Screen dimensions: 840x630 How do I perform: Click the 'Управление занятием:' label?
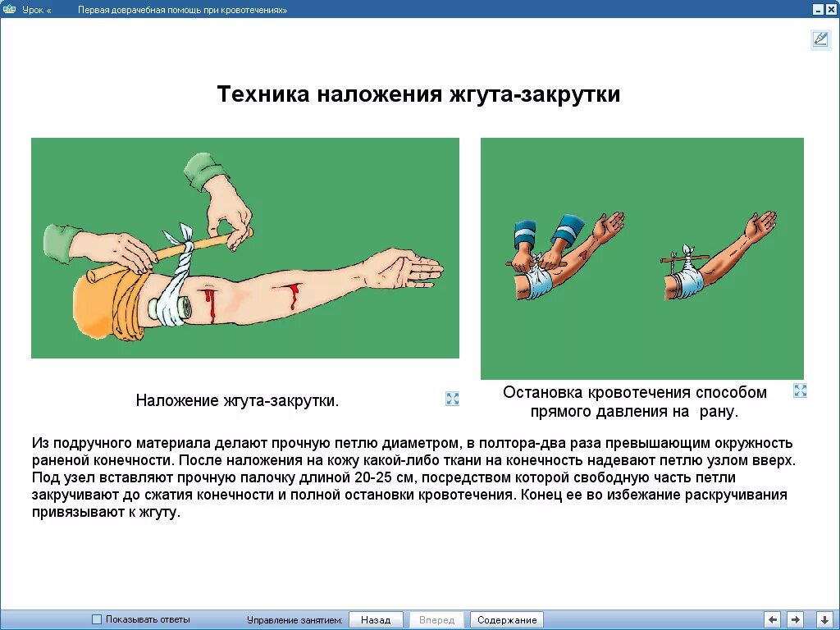(294, 620)
